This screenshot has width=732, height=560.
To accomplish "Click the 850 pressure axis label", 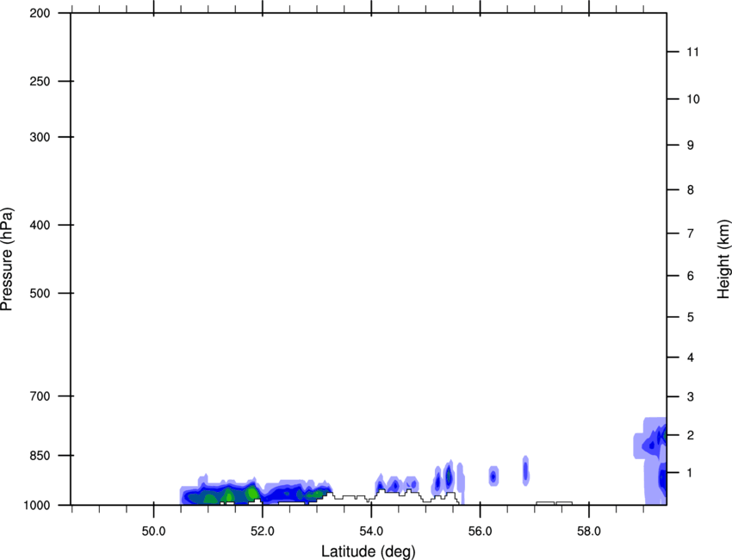I will (x=40, y=455).
